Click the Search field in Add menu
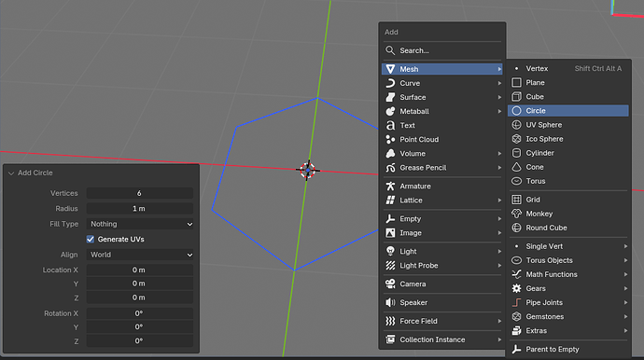This screenshot has height=360, width=644. click(441, 50)
